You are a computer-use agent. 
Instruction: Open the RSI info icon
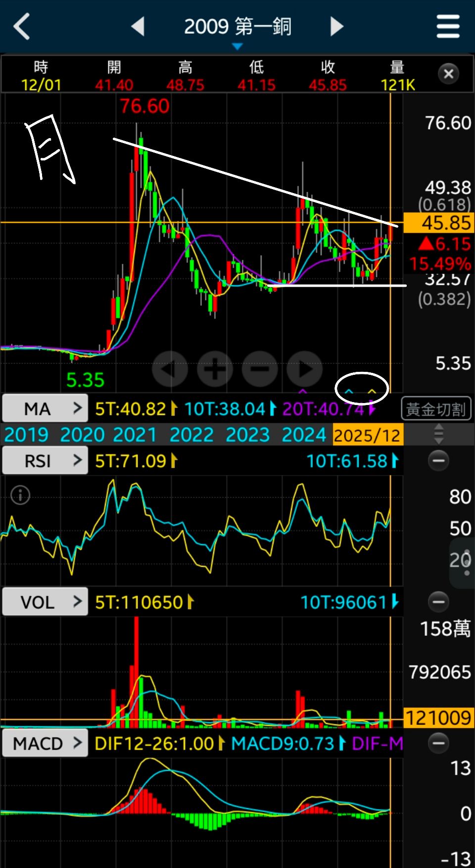point(20,495)
